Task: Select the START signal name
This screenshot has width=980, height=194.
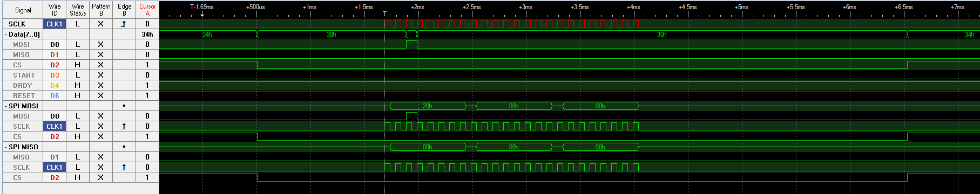Action: point(24,75)
